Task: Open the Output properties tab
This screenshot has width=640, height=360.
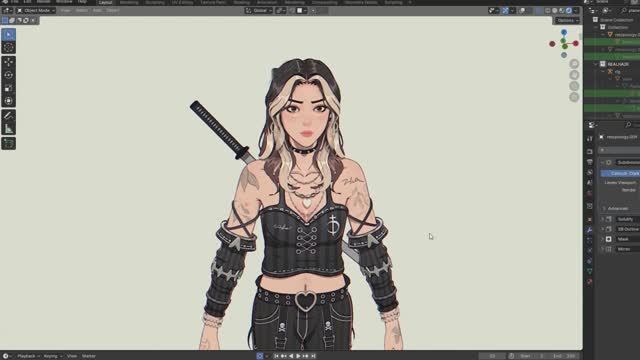Action: point(589,162)
